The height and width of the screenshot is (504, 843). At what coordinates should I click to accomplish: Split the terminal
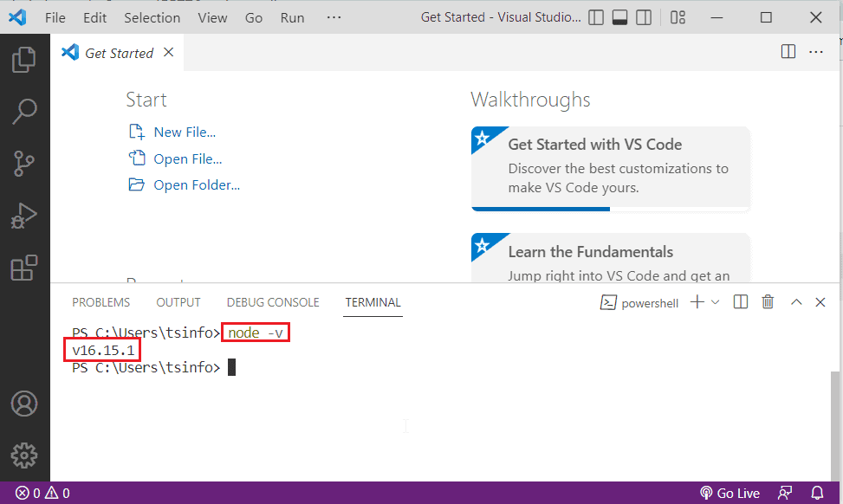[740, 302]
